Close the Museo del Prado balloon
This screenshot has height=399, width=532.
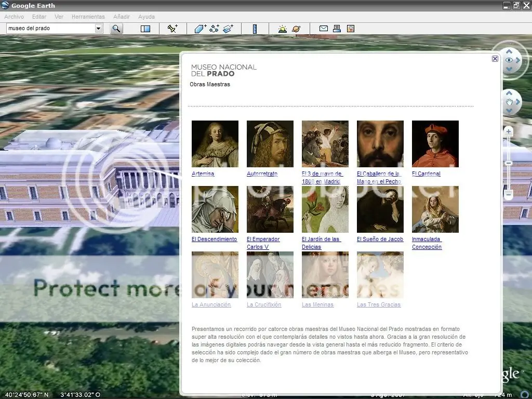coord(495,59)
